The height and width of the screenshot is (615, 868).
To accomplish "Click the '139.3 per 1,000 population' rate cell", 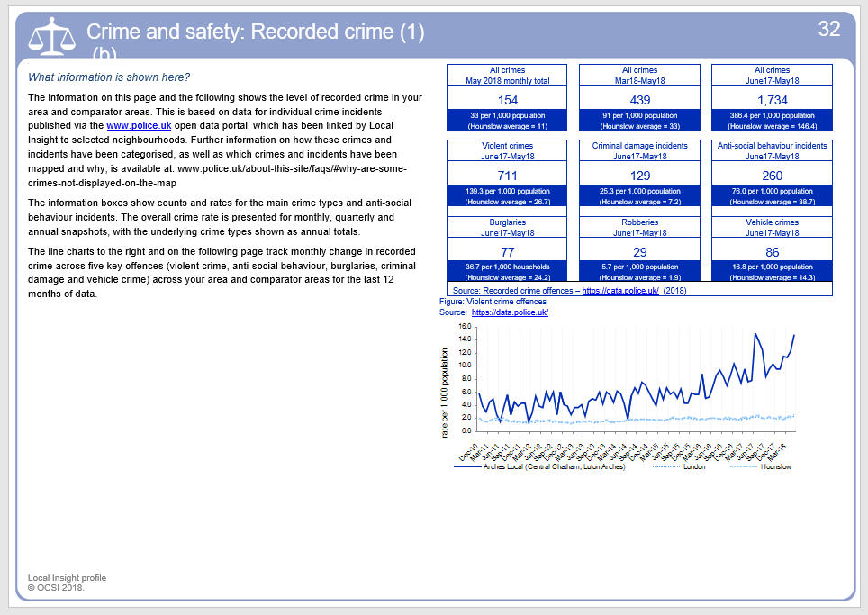I will pos(507,196).
